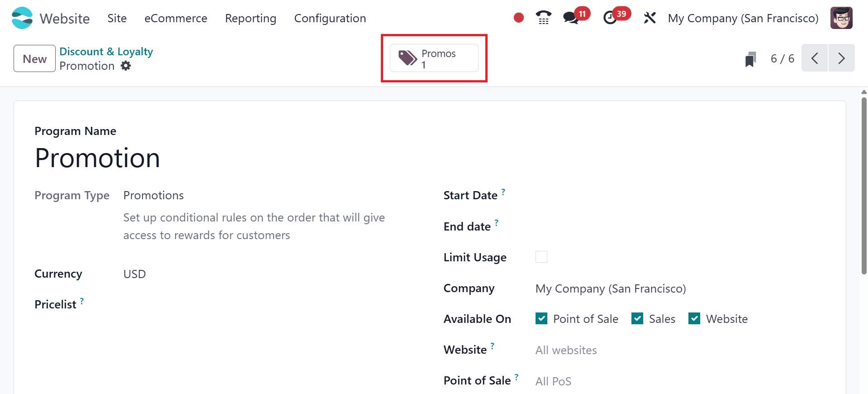Go to the previous record arrow
This screenshot has height=394, width=868.
[815, 58]
